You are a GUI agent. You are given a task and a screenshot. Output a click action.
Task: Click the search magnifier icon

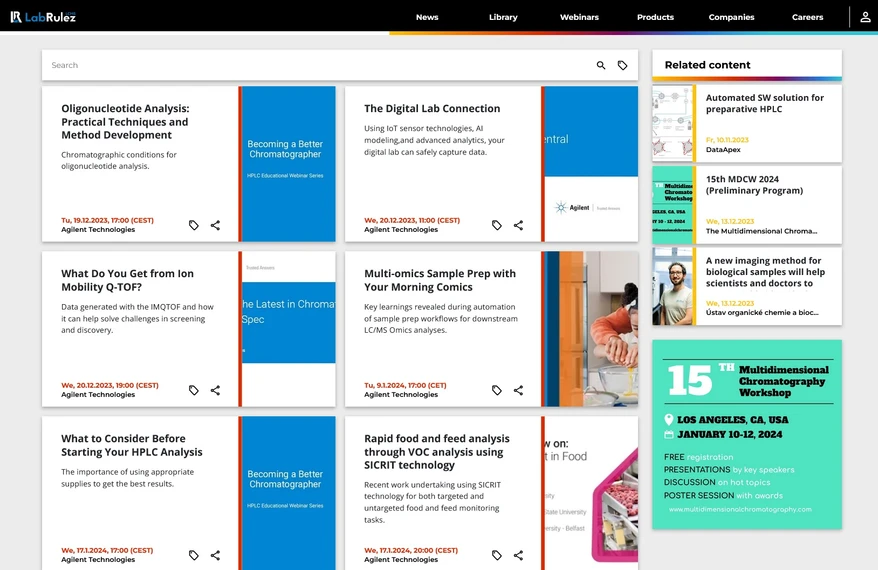pos(601,65)
